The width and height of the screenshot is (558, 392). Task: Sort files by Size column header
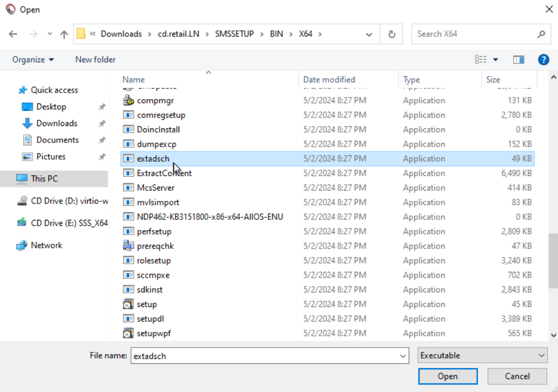(493, 80)
